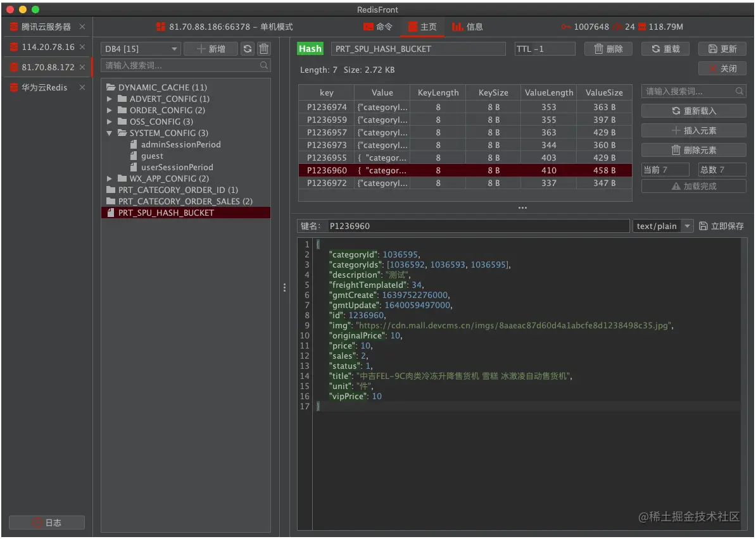Click the key name field PRT_SPU_HASH_BUCKET
The height and width of the screenshot is (539, 756).
click(x=418, y=49)
